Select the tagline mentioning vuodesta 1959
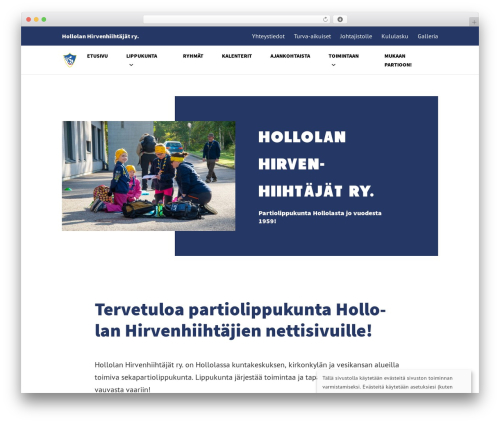 pos(320,217)
